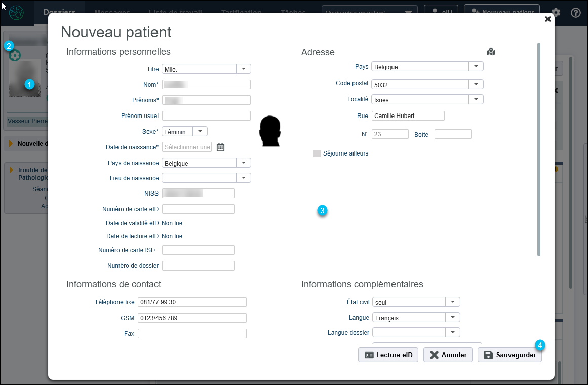Viewport: 588px width, 385px height.
Task: Click the Numéro de carte eID field
Action: click(x=199, y=209)
